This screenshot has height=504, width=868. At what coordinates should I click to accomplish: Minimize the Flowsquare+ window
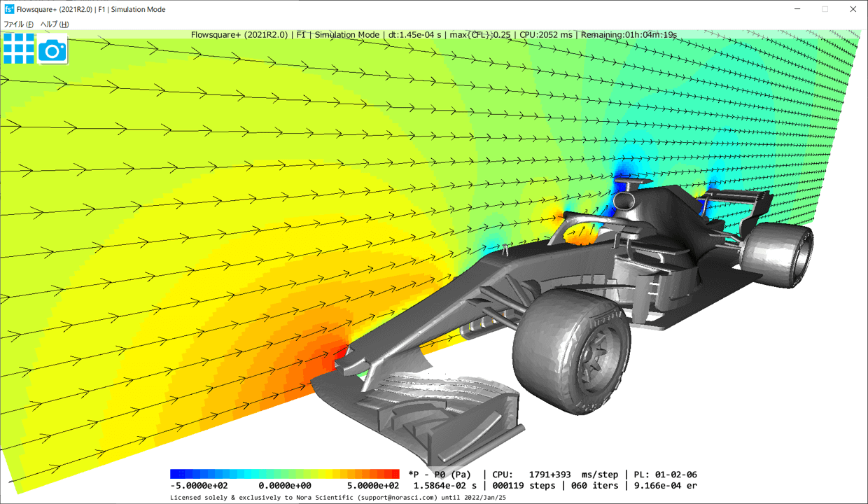point(799,10)
